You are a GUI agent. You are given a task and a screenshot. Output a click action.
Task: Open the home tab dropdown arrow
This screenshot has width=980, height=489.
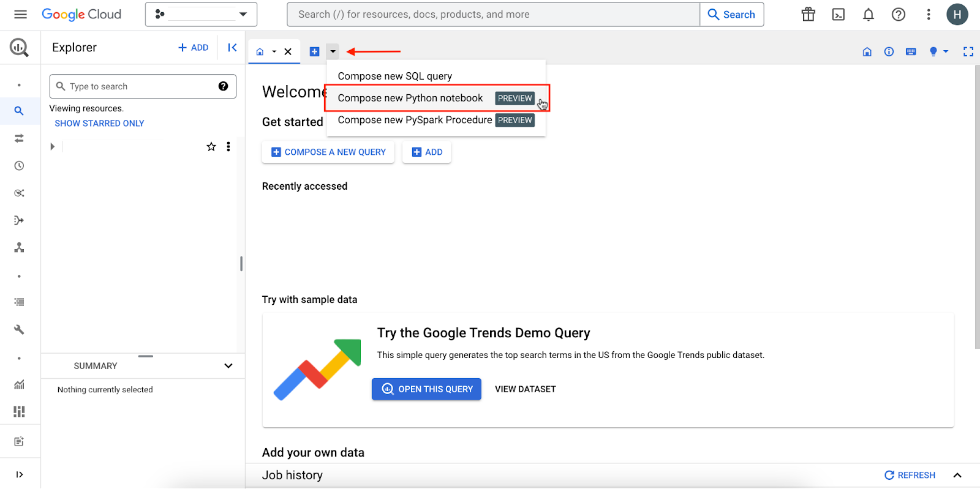274,52
